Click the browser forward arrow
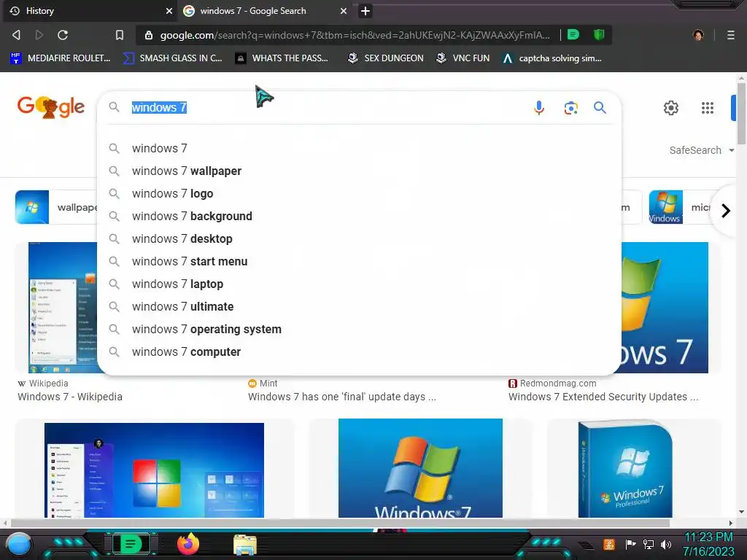This screenshot has height=560, width=747. click(x=39, y=35)
